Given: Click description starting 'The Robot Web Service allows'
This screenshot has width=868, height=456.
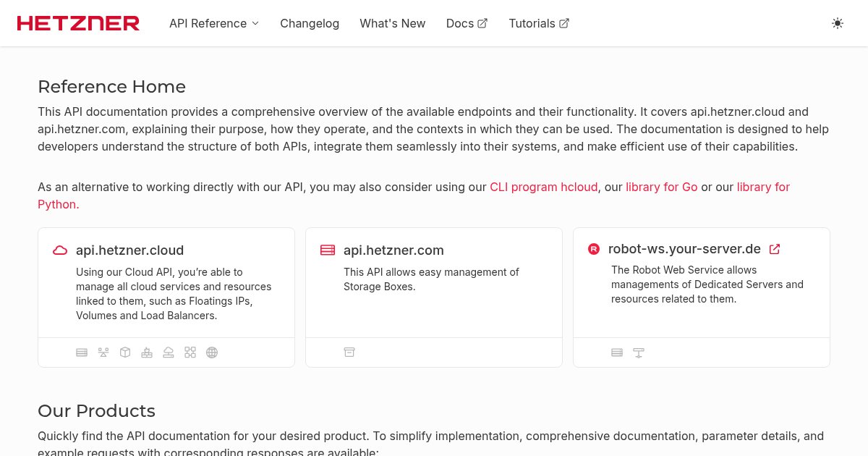Looking at the screenshot, I should pyautogui.click(x=707, y=284).
